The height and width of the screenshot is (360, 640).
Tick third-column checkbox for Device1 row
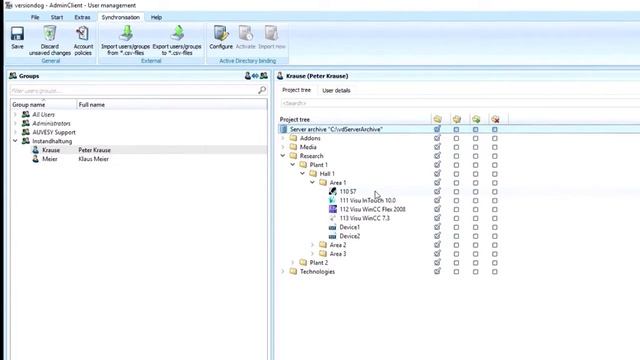(476, 227)
